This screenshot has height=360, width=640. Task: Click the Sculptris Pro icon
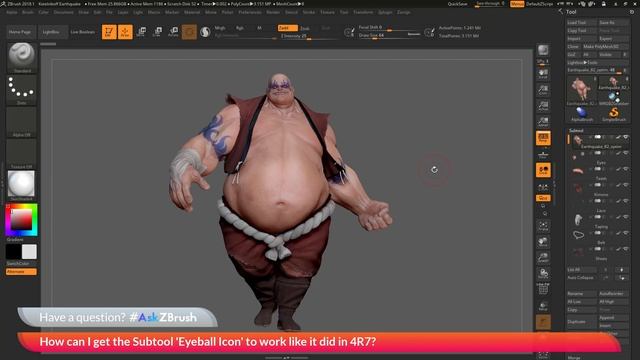point(205,32)
